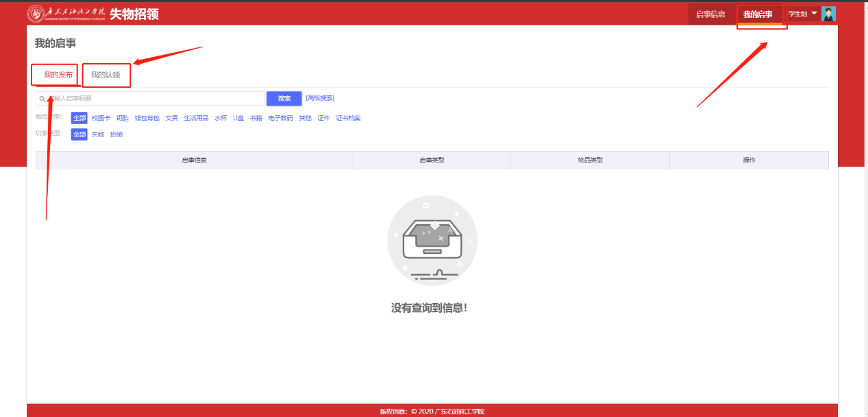Filter item type by 校园卡
This screenshot has height=417, width=868.
pos(101,118)
